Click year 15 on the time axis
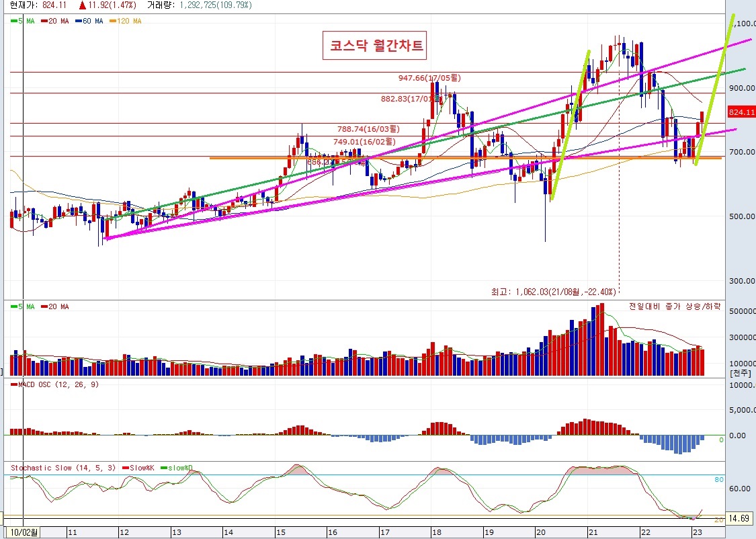 [281, 533]
